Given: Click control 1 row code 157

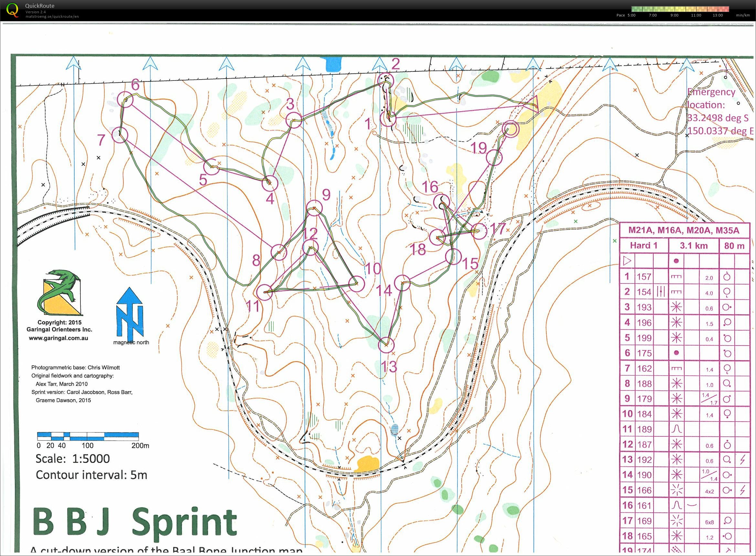Looking at the screenshot, I should 644,277.
